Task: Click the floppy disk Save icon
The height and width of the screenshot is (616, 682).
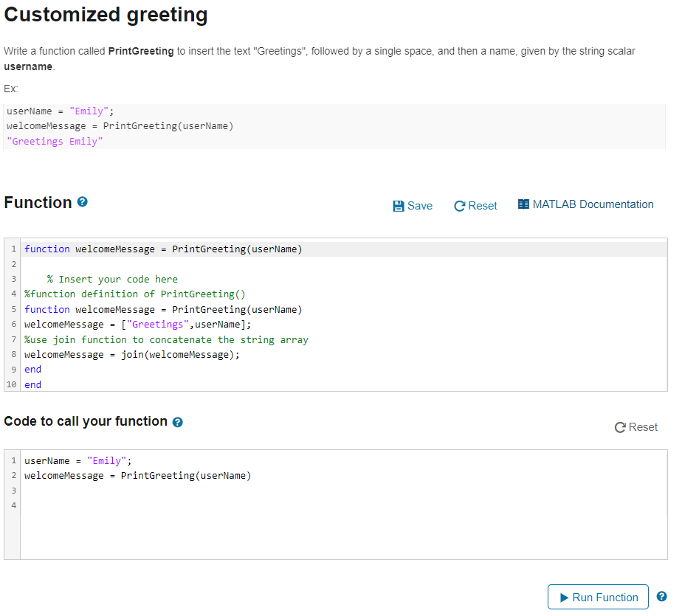Action: click(398, 206)
